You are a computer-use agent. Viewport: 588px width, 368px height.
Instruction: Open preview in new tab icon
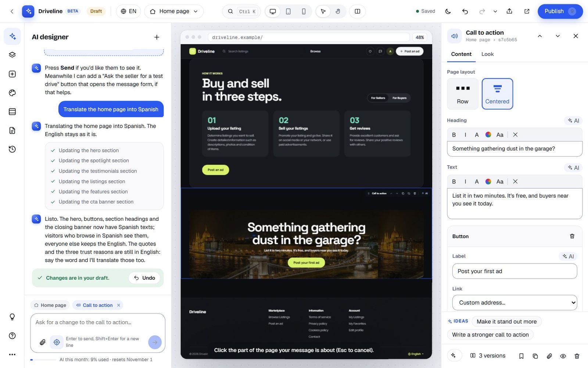[527, 11]
